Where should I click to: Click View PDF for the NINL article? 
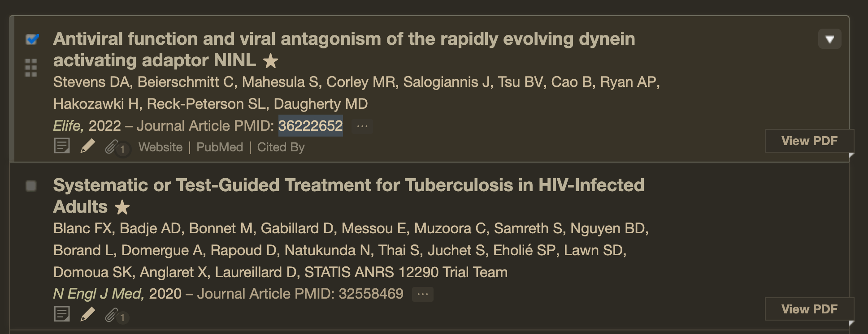[x=809, y=141]
